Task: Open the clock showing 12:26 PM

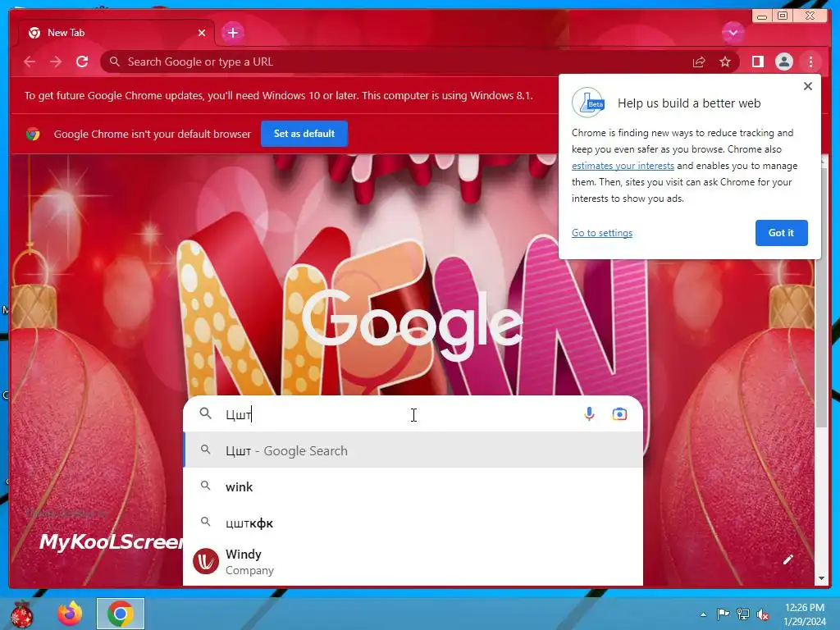Action: click(x=804, y=614)
